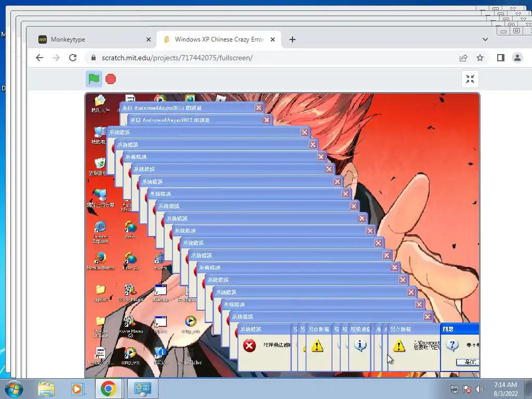Click blue info icon in dialog
532x399 pixels.
point(360,345)
